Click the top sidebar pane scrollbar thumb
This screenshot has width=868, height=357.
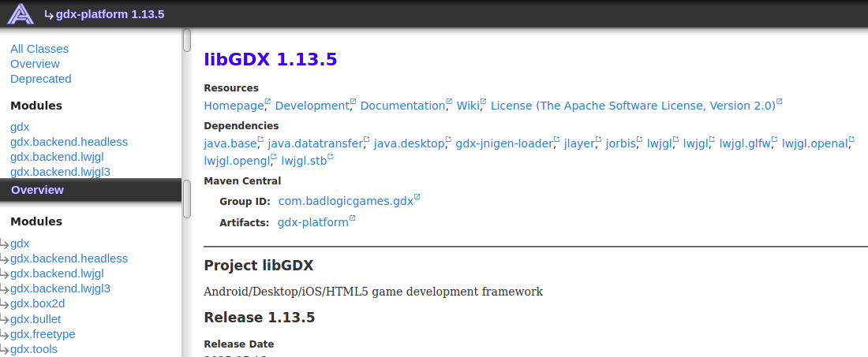187,40
